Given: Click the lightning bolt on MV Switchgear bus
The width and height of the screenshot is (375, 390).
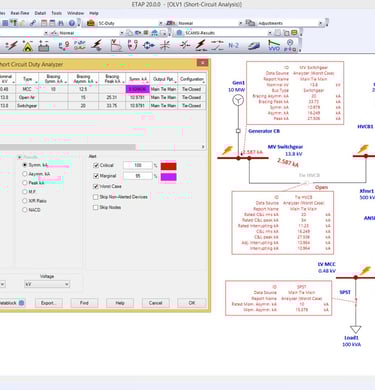Looking at the screenshot, I should [x=228, y=150].
